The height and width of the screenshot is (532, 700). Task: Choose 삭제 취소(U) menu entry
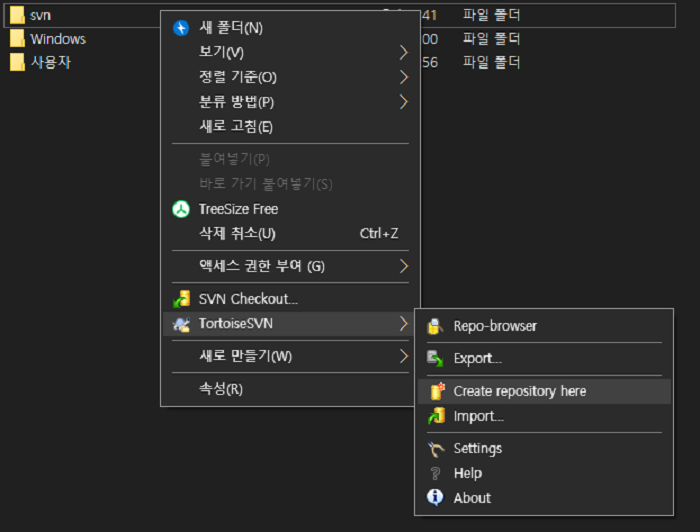click(238, 234)
